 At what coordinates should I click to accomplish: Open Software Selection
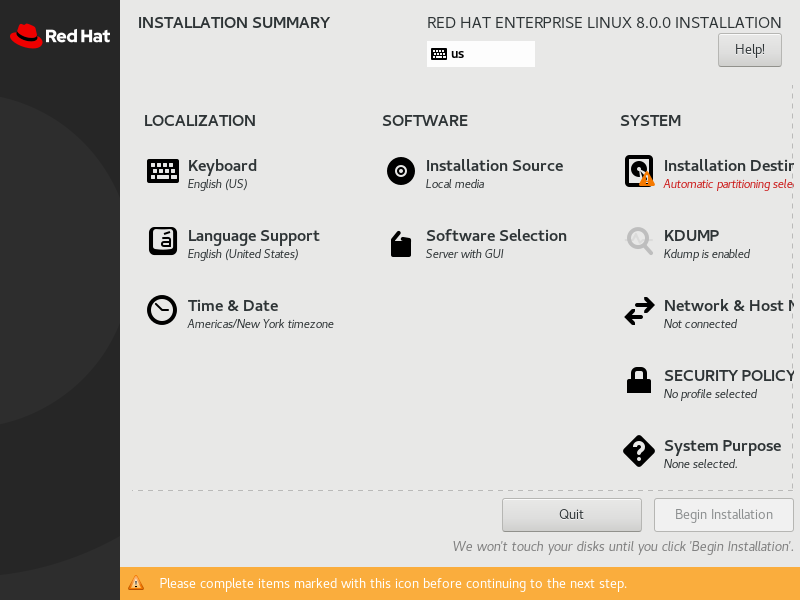496,236
